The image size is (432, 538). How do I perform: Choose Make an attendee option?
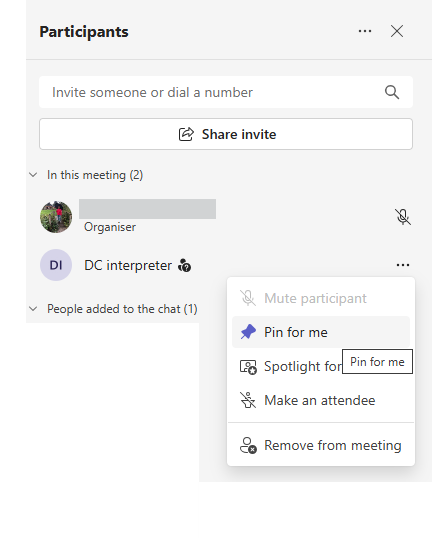pyautogui.click(x=321, y=400)
